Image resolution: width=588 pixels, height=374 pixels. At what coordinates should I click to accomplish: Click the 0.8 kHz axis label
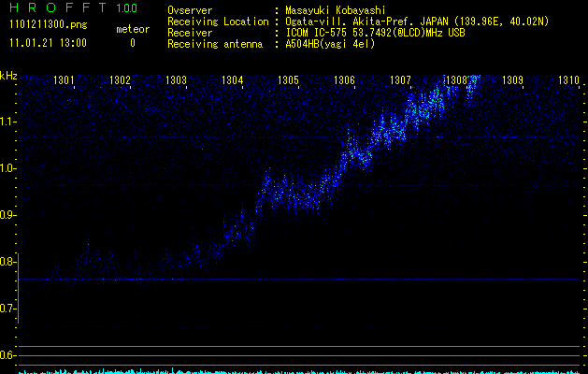point(7,262)
